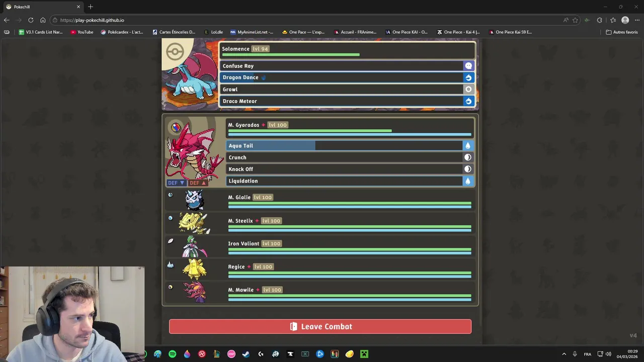The width and height of the screenshot is (644, 362).
Task: Click the dragon type icon on Dragon Dance
Action: [x=468, y=77]
